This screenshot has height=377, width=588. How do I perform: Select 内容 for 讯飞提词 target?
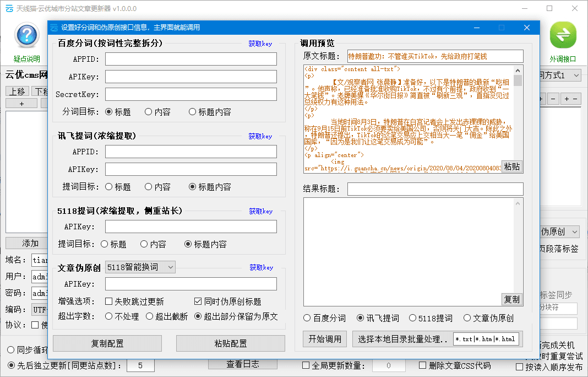pos(148,187)
